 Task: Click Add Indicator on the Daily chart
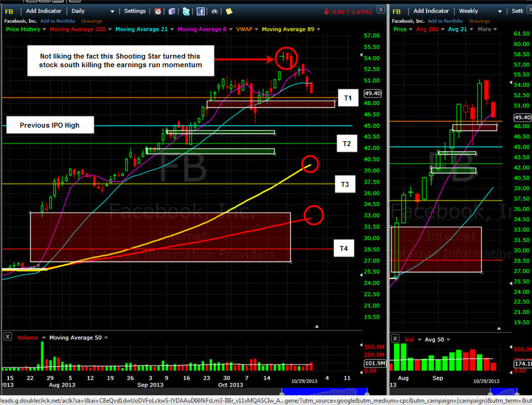pyautogui.click(x=43, y=11)
